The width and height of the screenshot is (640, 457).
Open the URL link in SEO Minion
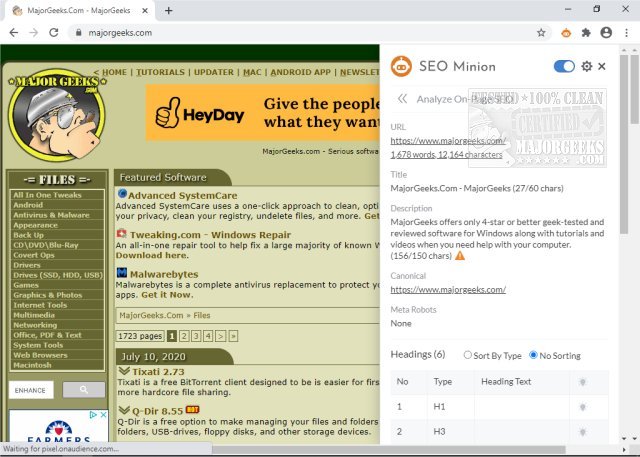(448, 141)
